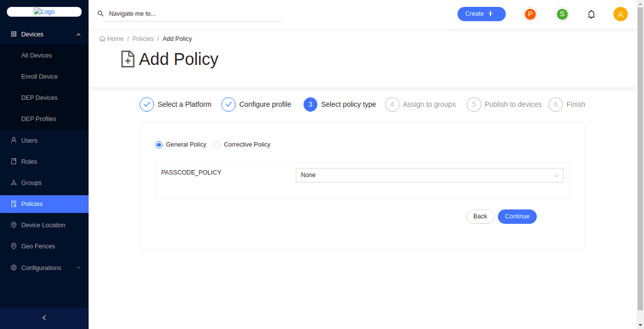Image resolution: width=644 pixels, height=329 pixels.
Task: Open the Enroll Device page
Action: (x=39, y=77)
